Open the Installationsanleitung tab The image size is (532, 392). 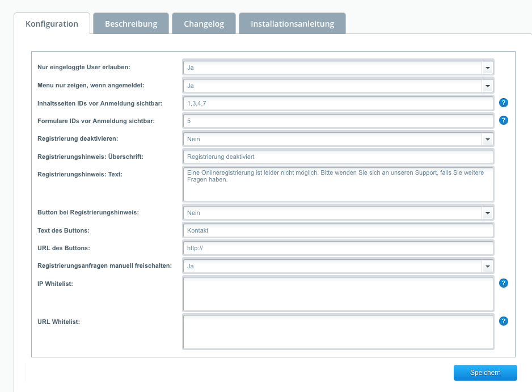coord(293,24)
